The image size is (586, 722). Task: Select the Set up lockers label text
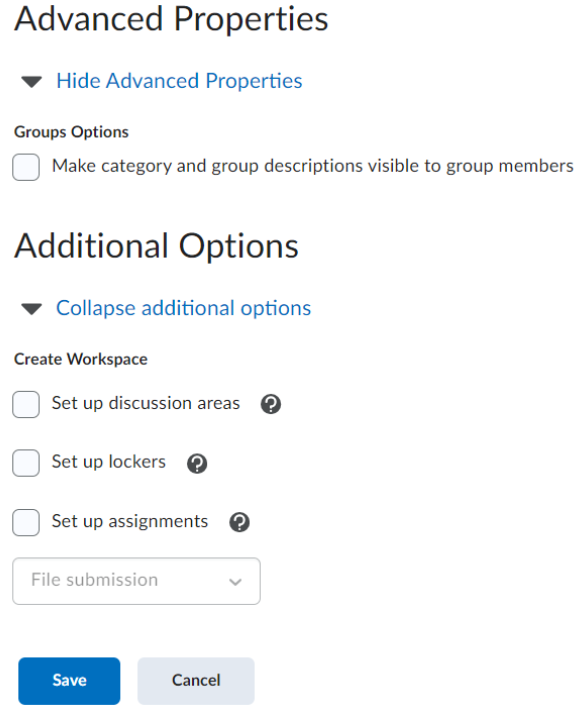109,462
